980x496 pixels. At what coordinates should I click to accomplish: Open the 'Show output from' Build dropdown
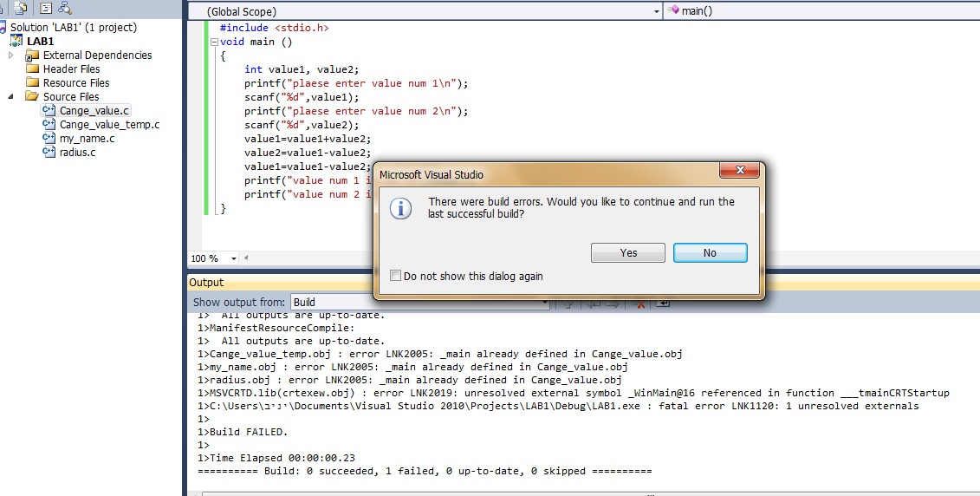pyautogui.click(x=544, y=303)
